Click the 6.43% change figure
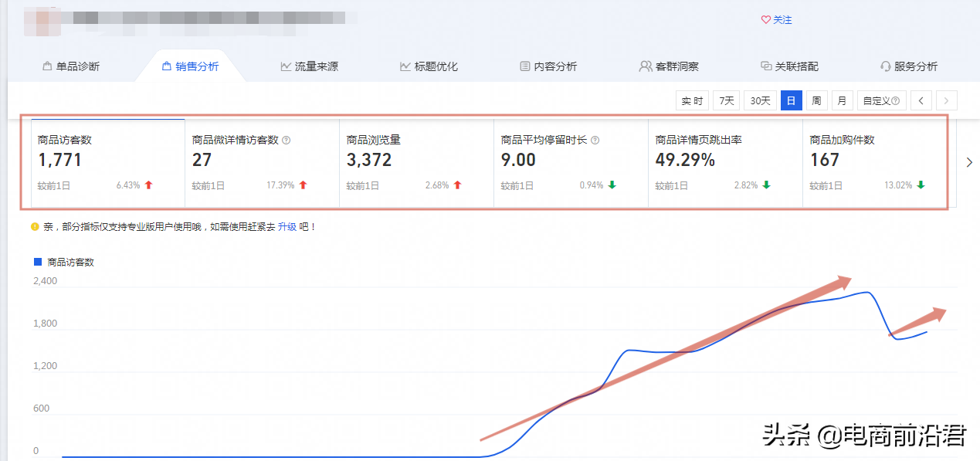Image resolution: width=980 pixels, height=461 pixels. [128, 185]
